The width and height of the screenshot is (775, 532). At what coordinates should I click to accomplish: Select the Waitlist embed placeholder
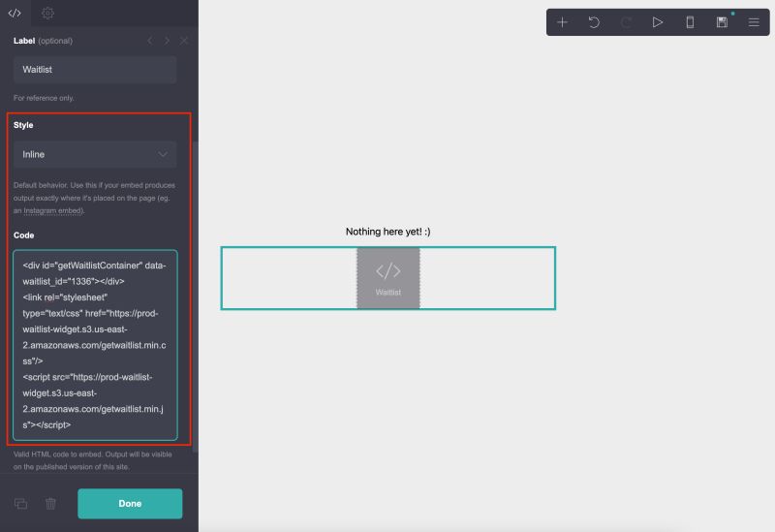click(x=388, y=278)
